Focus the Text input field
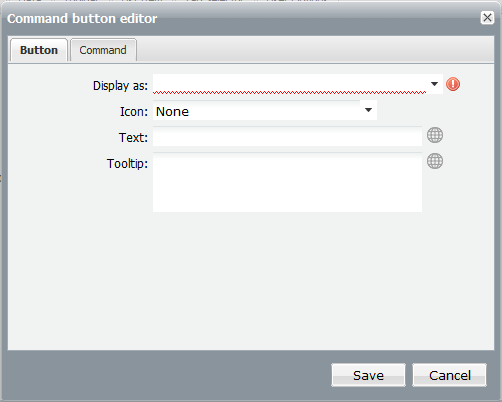502x402 pixels. coord(287,136)
